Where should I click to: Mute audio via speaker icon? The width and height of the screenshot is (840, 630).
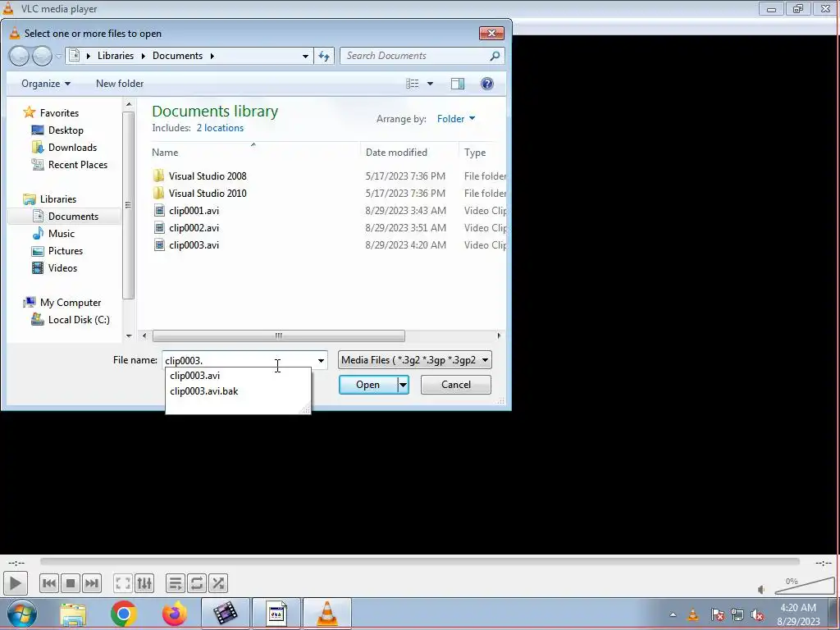[x=761, y=589]
